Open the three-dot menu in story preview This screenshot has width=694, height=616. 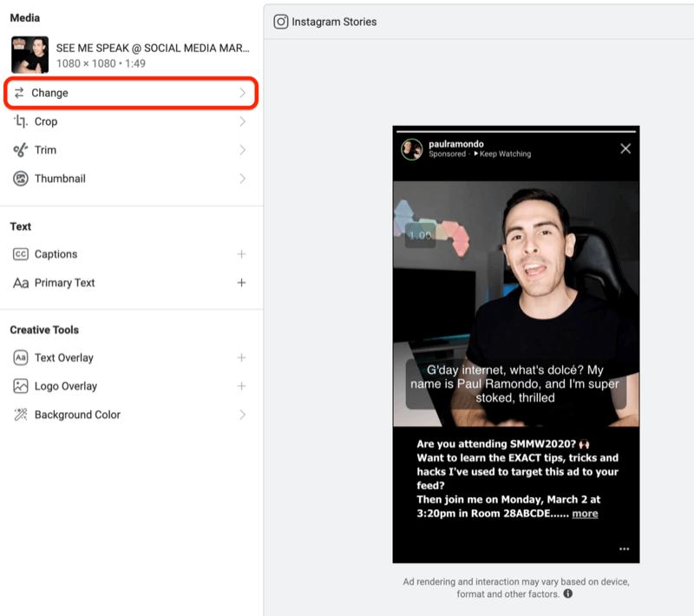pyautogui.click(x=624, y=549)
